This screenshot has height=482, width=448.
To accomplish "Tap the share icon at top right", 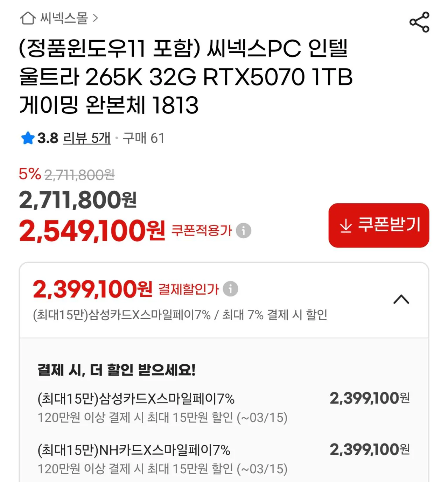I will point(420,22).
